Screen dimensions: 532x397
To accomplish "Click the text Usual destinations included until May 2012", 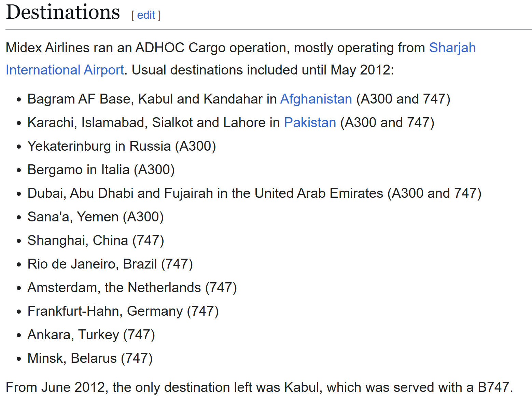I will 263,70.
